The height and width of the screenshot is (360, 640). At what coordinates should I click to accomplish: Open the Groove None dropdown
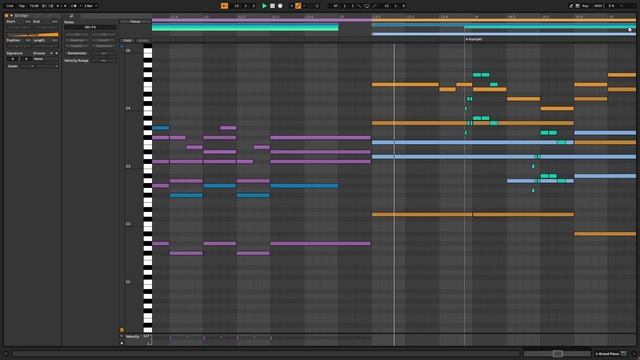[46, 59]
